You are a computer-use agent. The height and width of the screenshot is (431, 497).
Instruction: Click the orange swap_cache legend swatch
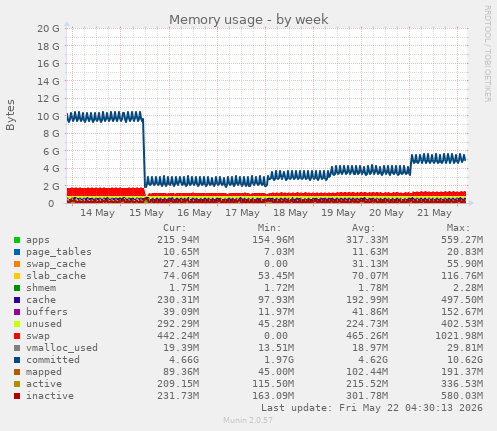[x=17, y=264]
